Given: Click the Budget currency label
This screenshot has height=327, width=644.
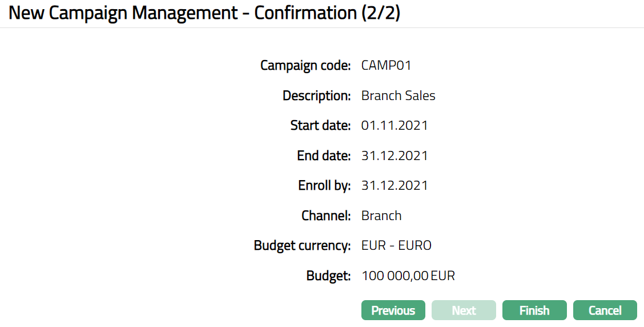Looking at the screenshot, I should [x=302, y=246].
